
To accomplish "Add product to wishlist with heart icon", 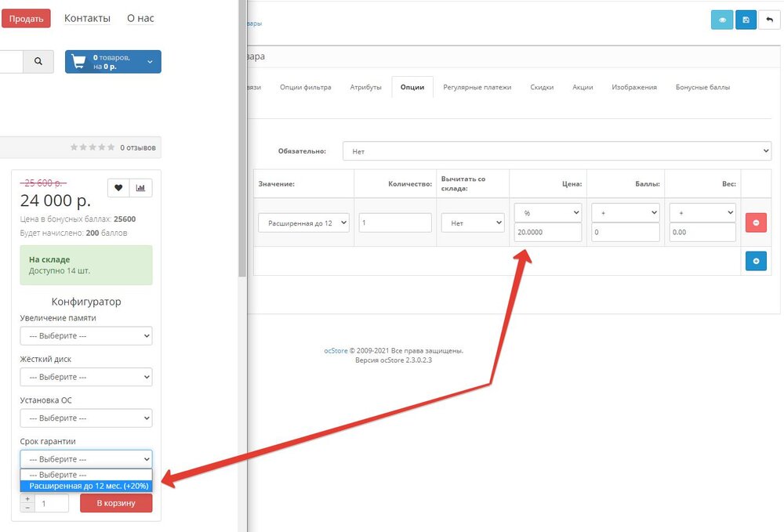I will (x=118, y=187).
